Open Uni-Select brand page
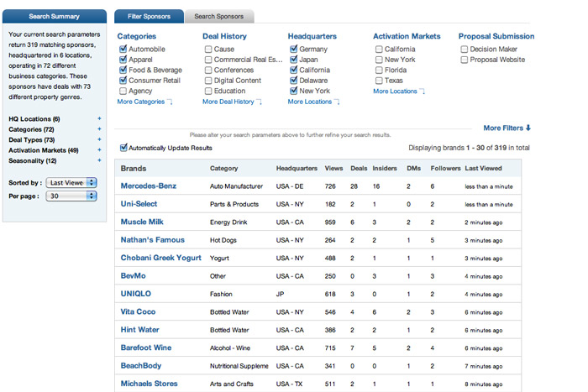The height and width of the screenshot is (392, 588). coord(139,204)
